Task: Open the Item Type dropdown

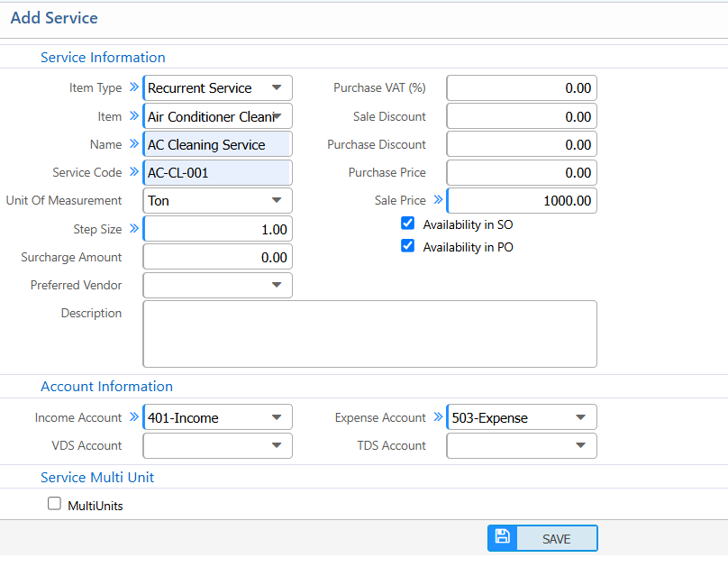Action: click(278, 87)
